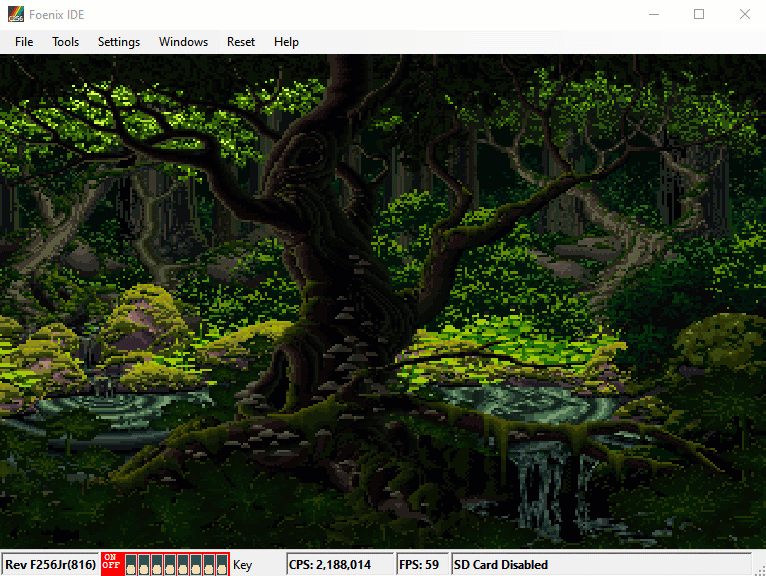Toggle the second DIP switch

point(144,564)
